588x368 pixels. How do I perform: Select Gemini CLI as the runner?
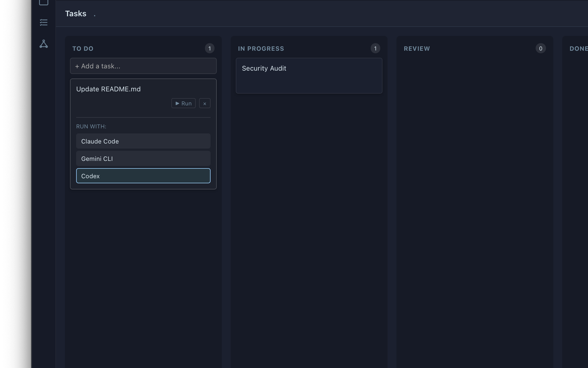[x=143, y=158]
